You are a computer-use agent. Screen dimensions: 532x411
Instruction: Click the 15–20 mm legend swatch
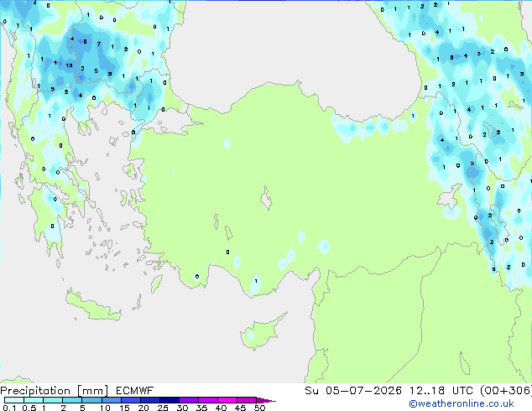tap(130, 400)
